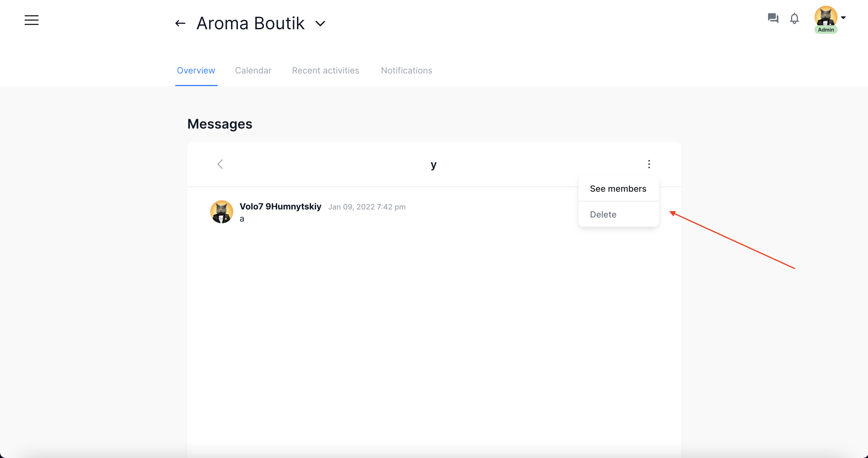The image size is (868, 458).
Task: Expand the Aroma Boutik chevron dropdown
Action: tap(320, 24)
